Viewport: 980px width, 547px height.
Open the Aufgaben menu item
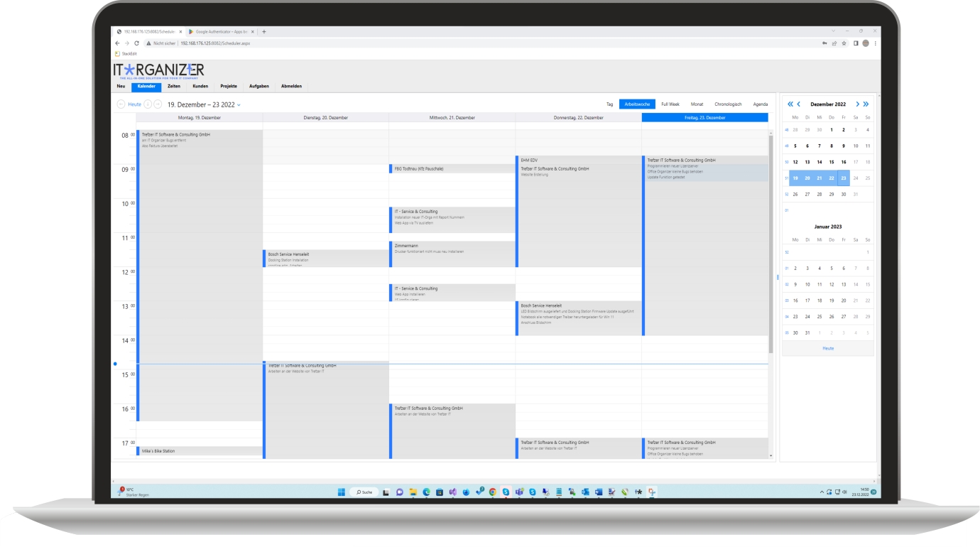click(x=259, y=86)
